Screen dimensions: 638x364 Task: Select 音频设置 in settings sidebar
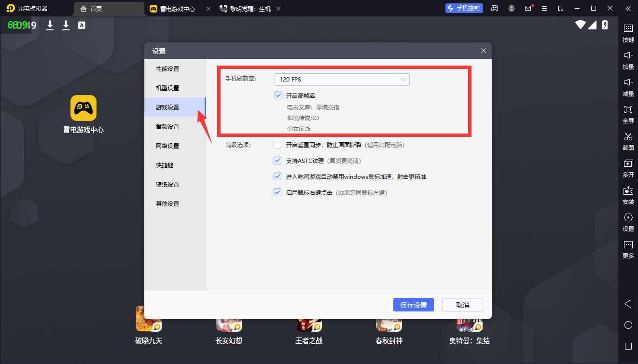(x=167, y=127)
